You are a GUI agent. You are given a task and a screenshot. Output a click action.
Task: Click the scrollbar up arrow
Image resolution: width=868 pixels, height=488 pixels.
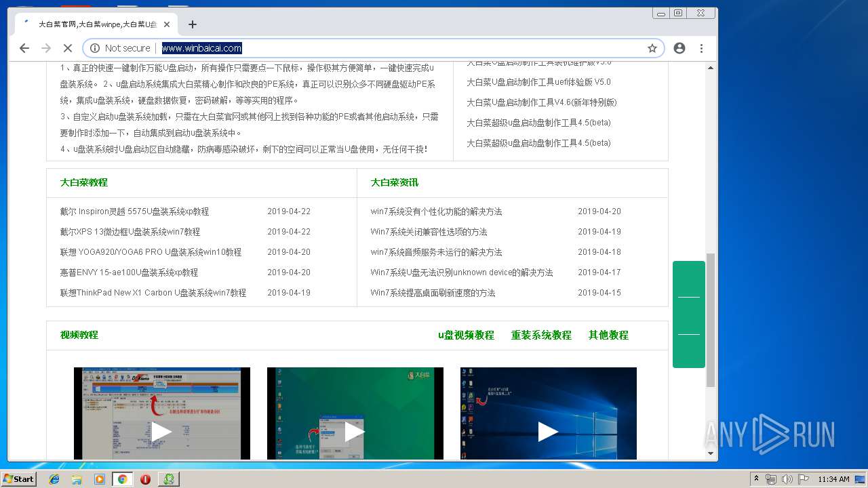(x=711, y=68)
